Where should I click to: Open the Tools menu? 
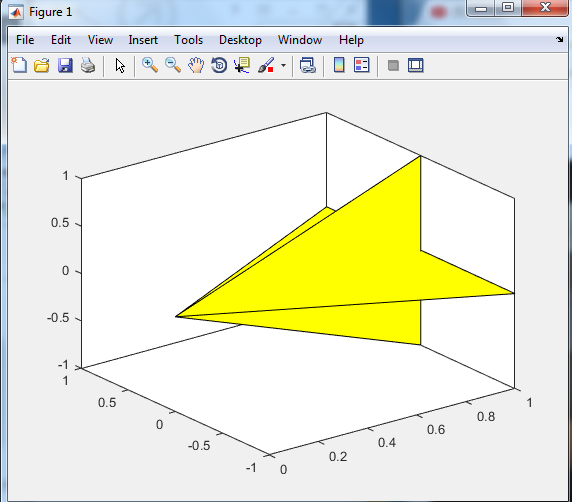(x=188, y=40)
